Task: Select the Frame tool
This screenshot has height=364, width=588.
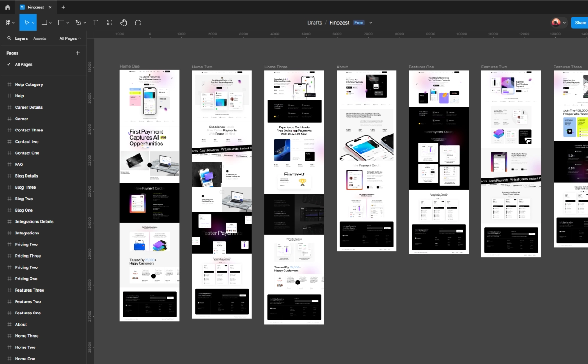Action: (x=44, y=23)
